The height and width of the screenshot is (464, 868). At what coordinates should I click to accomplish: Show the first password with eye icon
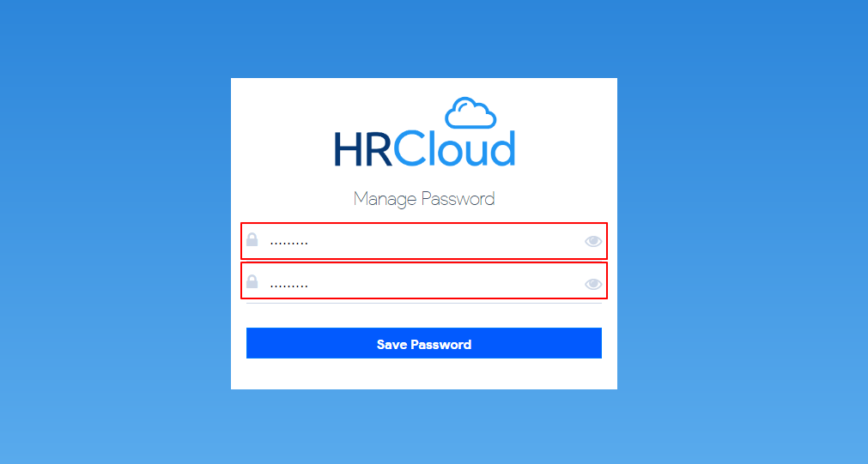click(x=593, y=241)
